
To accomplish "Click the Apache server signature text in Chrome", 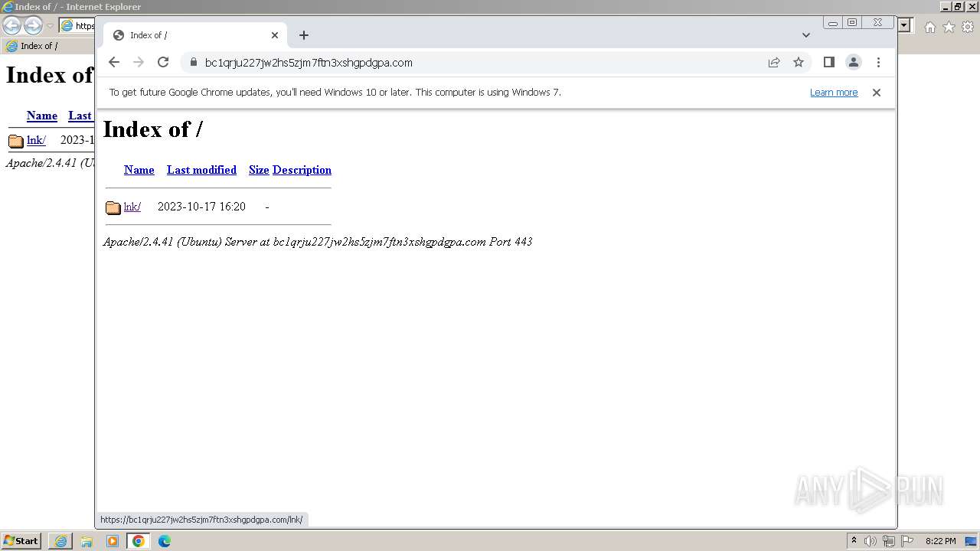I will point(318,242).
